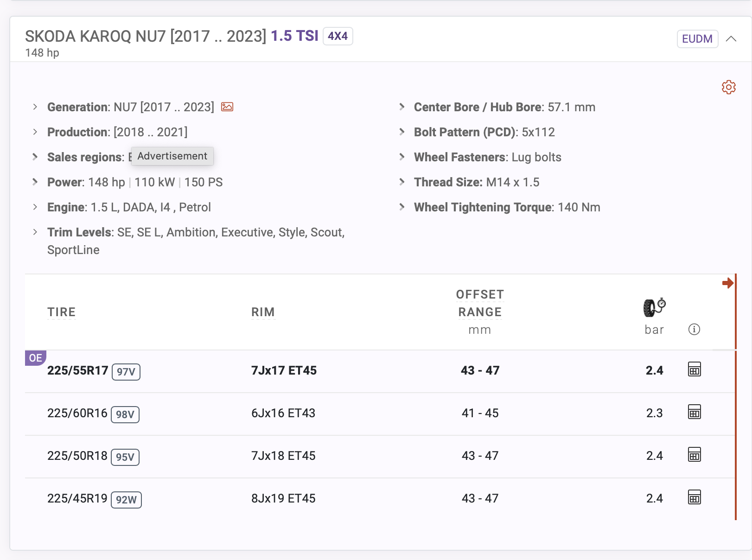This screenshot has height=560, width=752.
Task: Click Thread Size value M14 x 1.5
Action: pyautogui.click(x=513, y=182)
